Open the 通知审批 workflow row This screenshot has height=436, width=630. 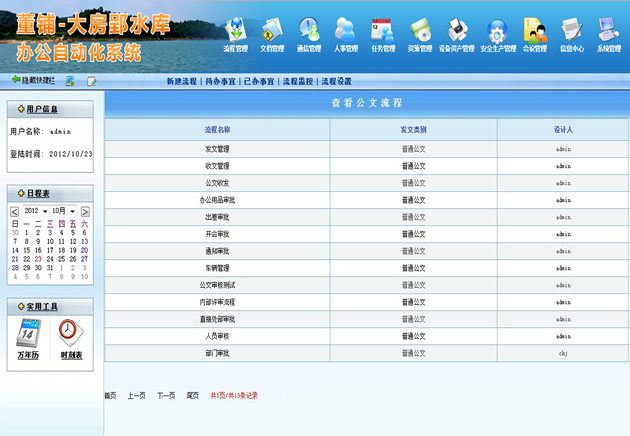[x=366, y=252]
